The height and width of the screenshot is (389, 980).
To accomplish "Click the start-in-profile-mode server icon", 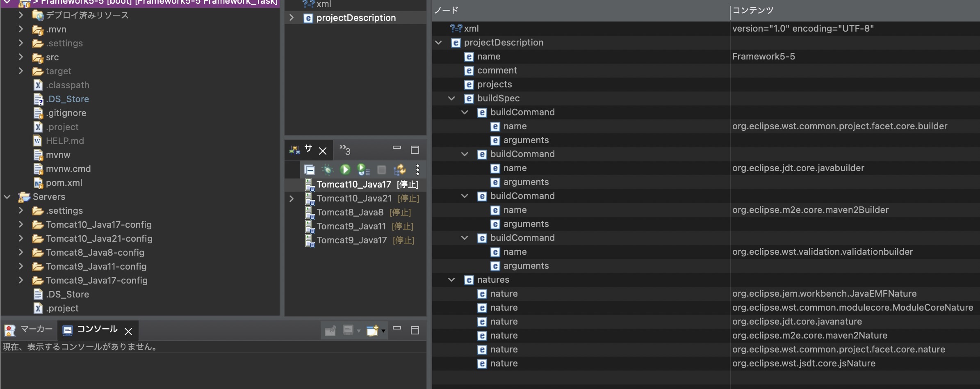I will click(x=363, y=169).
